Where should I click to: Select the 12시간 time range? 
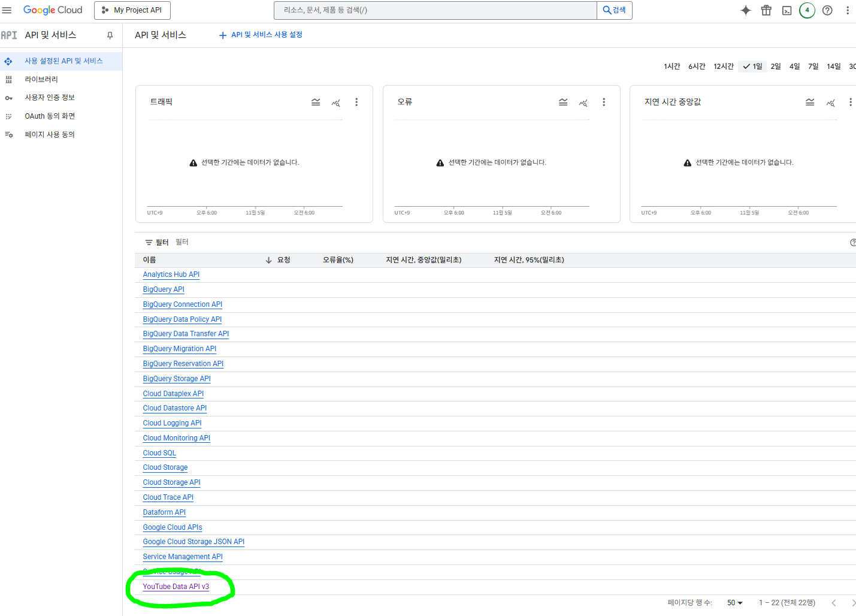pyautogui.click(x=724, y=67)
